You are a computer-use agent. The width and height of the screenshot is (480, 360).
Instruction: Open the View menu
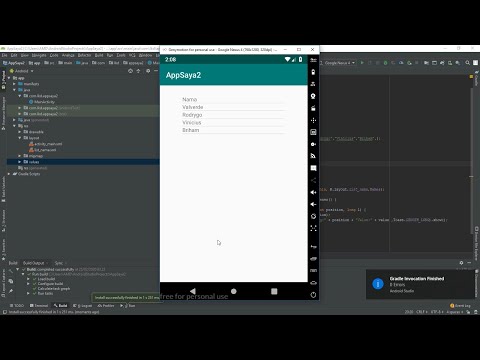tap(25, 55)
